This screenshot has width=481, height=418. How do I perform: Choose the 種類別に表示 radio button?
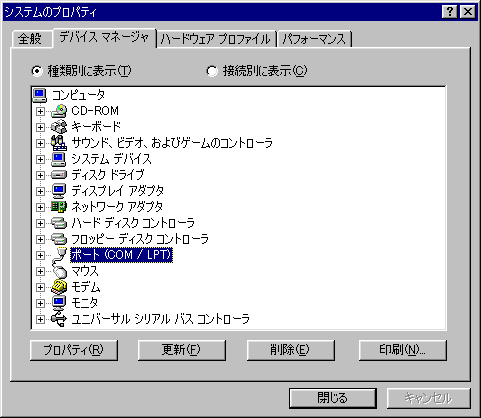click(x=37, y=71)
